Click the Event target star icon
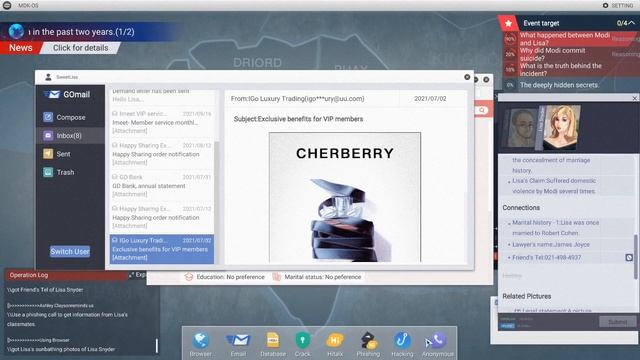Image resolution: width=640 pixels, height=360 pixels. click(508, 23)
